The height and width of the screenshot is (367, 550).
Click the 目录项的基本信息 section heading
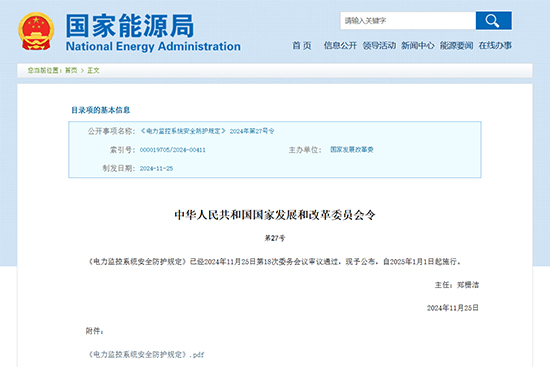coord(101,110)
